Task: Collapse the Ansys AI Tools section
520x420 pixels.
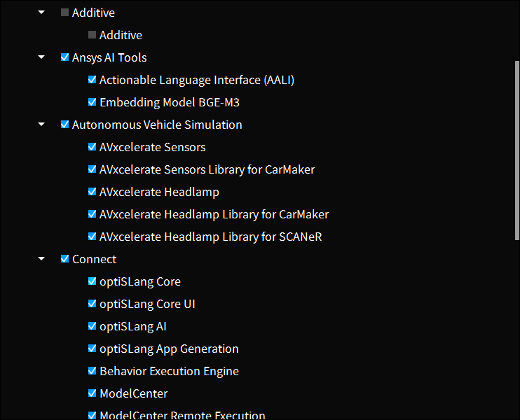Action: click(x=42, y=57)
